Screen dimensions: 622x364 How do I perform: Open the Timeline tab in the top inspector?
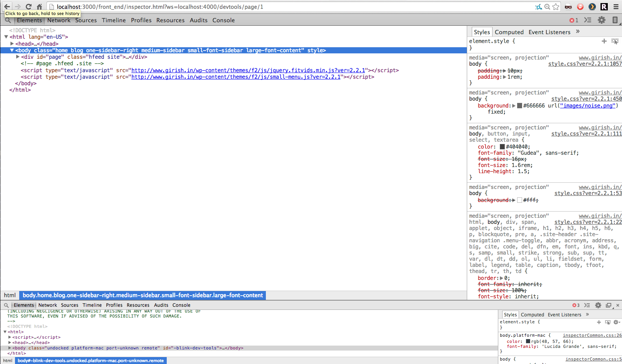click(x=114, y=20)
